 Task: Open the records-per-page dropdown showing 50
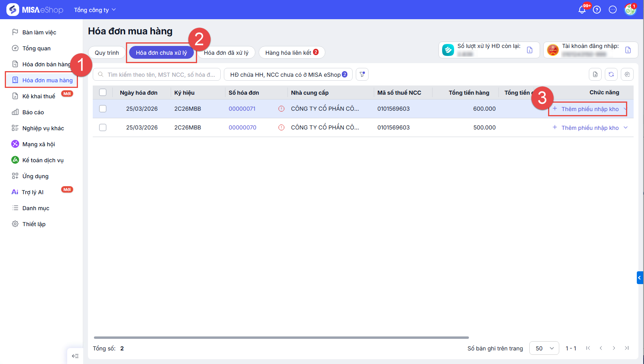coord(544,348)
